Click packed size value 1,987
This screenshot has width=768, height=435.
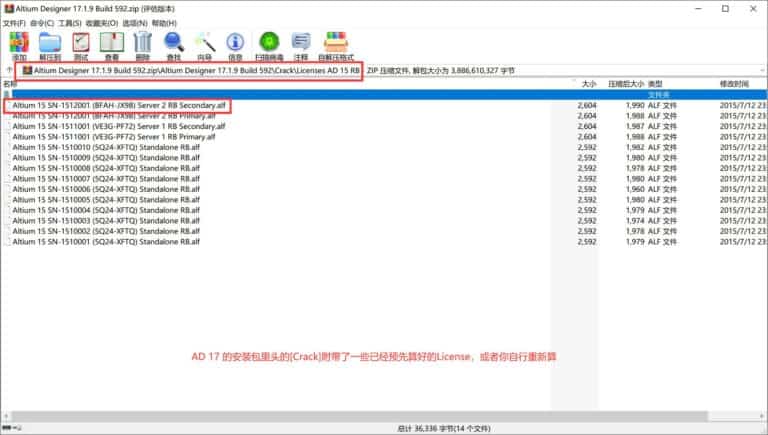(635, 126)
